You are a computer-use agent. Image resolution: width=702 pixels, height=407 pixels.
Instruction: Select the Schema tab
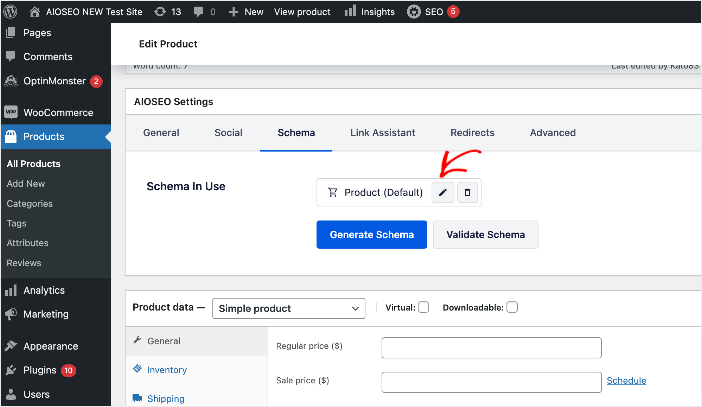tap(296, 133)
